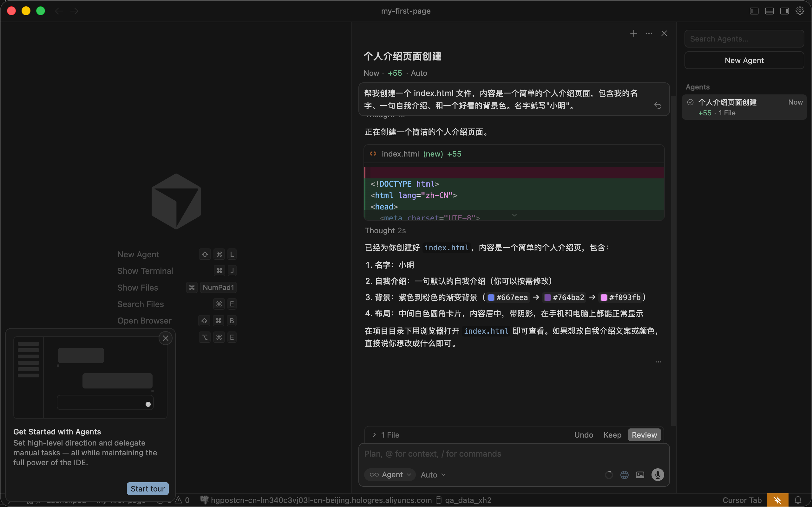Select Show Terminal from the command list
This screenshot has width=812, height=507.
click(x=145, y=271)
